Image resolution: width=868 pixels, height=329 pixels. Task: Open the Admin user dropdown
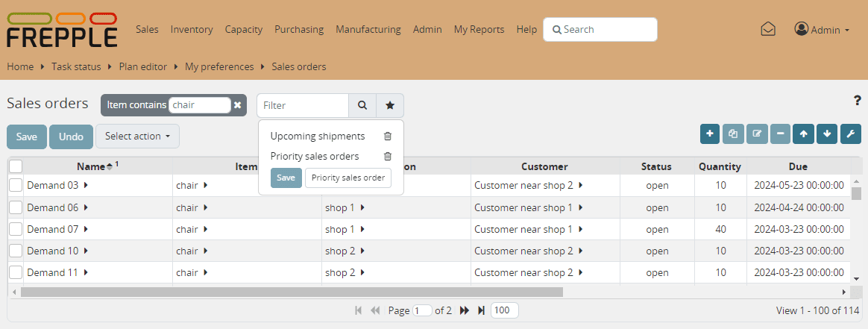coord(822,30)
